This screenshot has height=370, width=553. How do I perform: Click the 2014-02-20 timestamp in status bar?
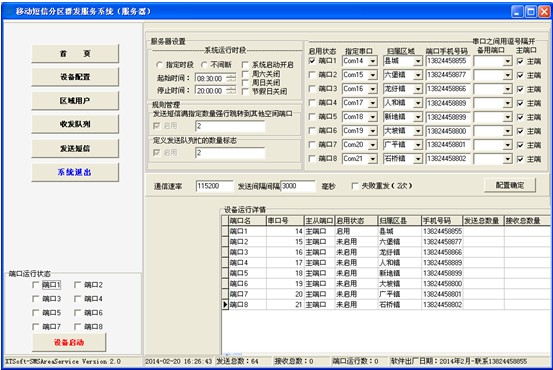[178, 361]
